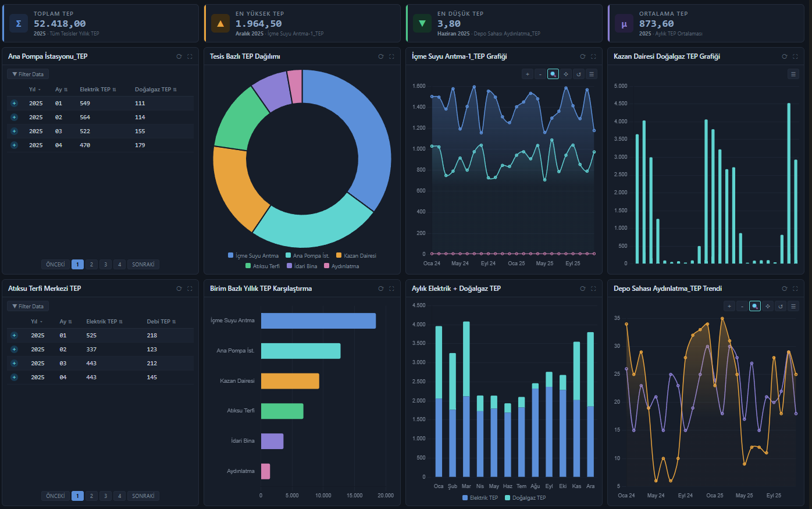Click the İçme Suyu Arıtma horizontal bar
This screenshot has width=812, height=509.
(318, 321)
